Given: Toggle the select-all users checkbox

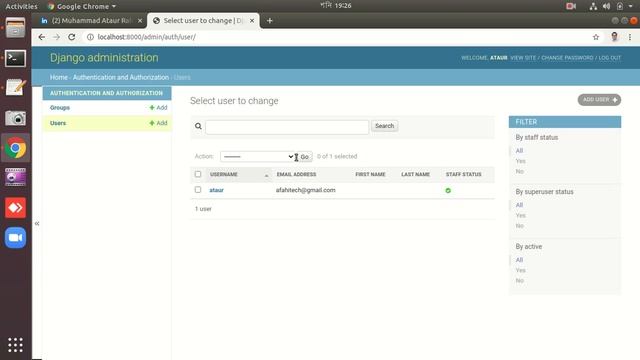Looking at the screenshot, I should pyautogui.click(x=198, y=174).
